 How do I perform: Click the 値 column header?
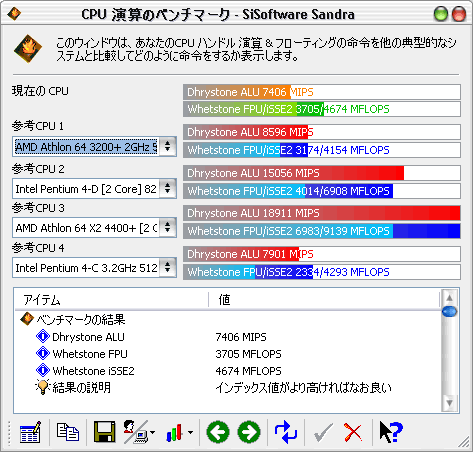(x=324, y=300)
